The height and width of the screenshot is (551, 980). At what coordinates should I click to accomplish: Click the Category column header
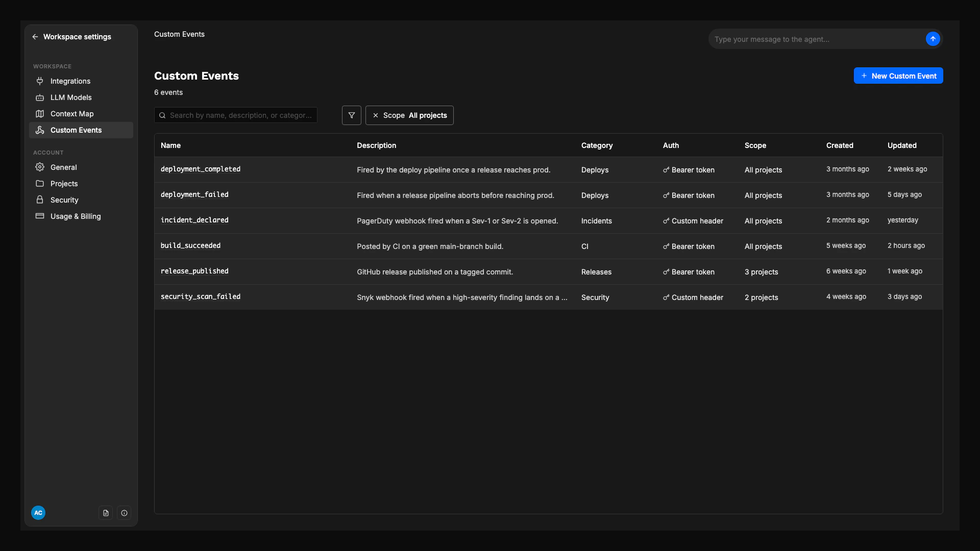click(x=597, y=145)
